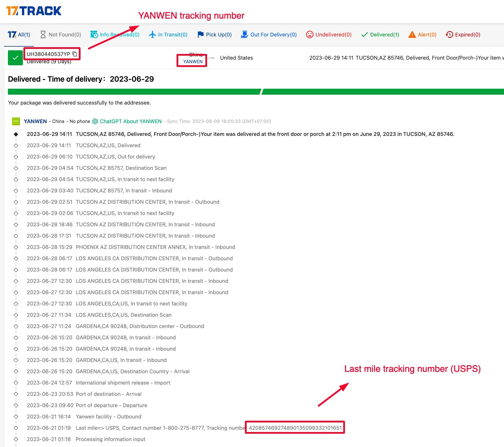
Task: Click 'TUCSON,AZ 85757, In transit - Inbound' event
Action: click(x=124, y=190)
